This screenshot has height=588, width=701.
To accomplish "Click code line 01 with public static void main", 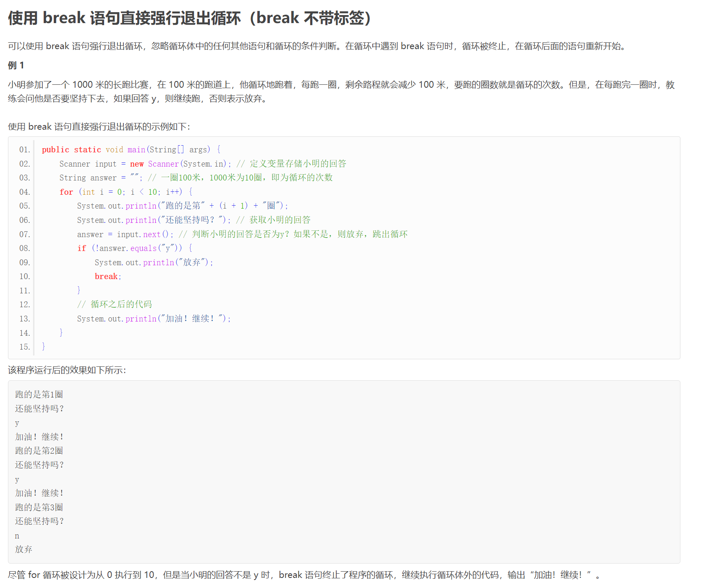I will click(x=131, y=150).
